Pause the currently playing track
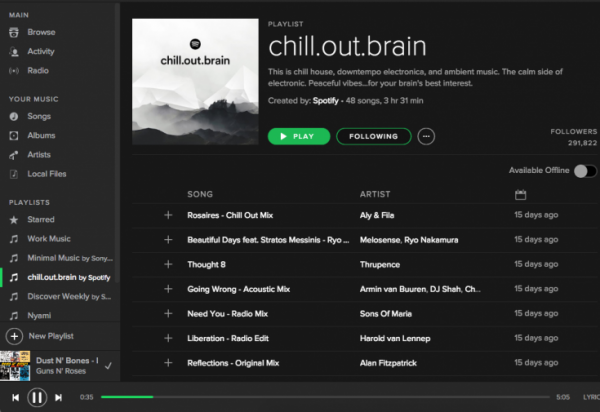Screen dimensions: 600x412 [x=36, y=397]
